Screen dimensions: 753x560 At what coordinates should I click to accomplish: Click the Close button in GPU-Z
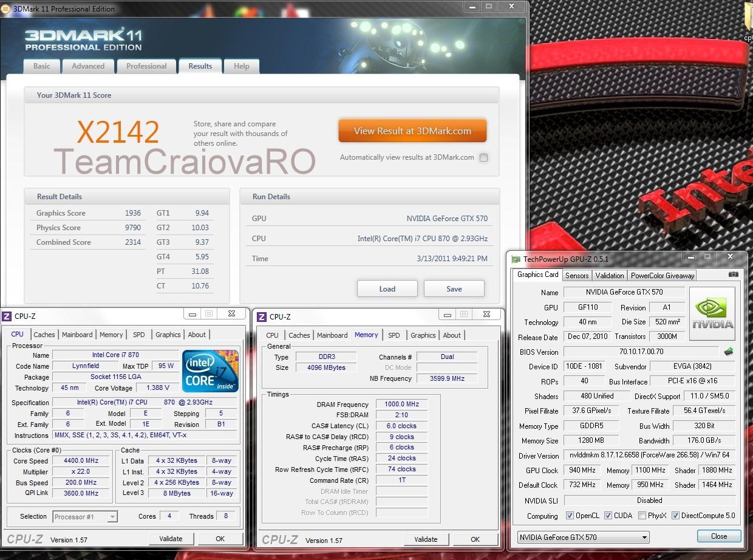pyautogui.click(x=719, y=536)
